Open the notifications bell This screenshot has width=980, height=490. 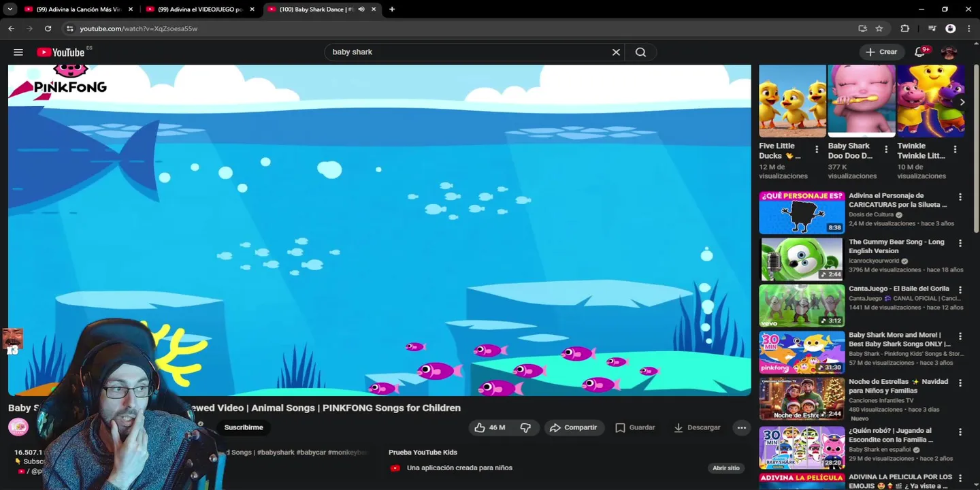point(919,52)
